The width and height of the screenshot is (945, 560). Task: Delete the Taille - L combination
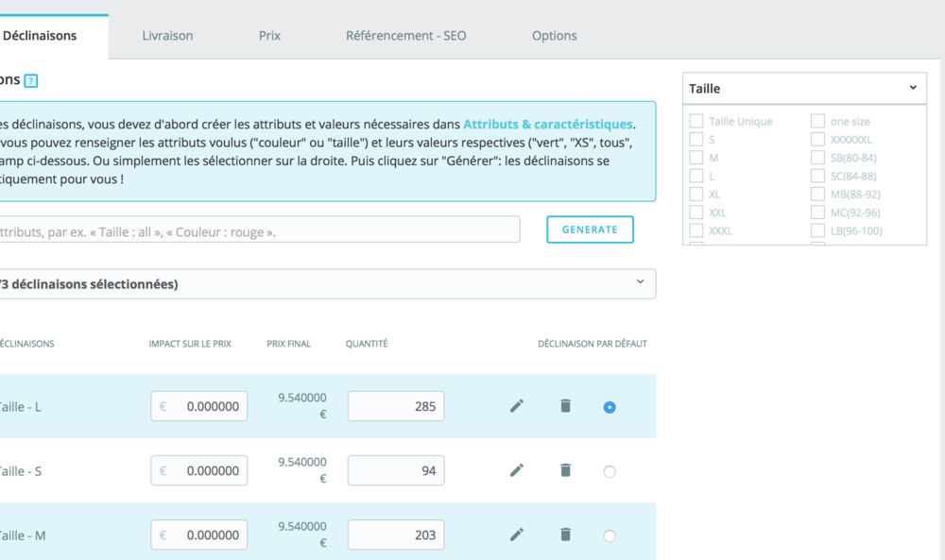(x=565, y=406)
